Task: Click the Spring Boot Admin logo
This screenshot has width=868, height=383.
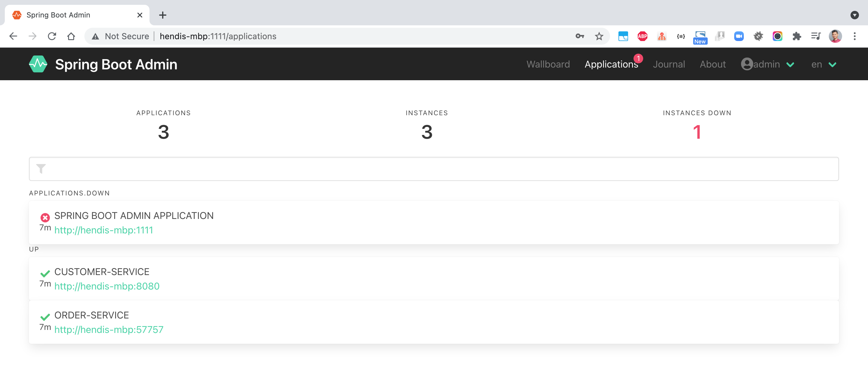Action: 38,64
